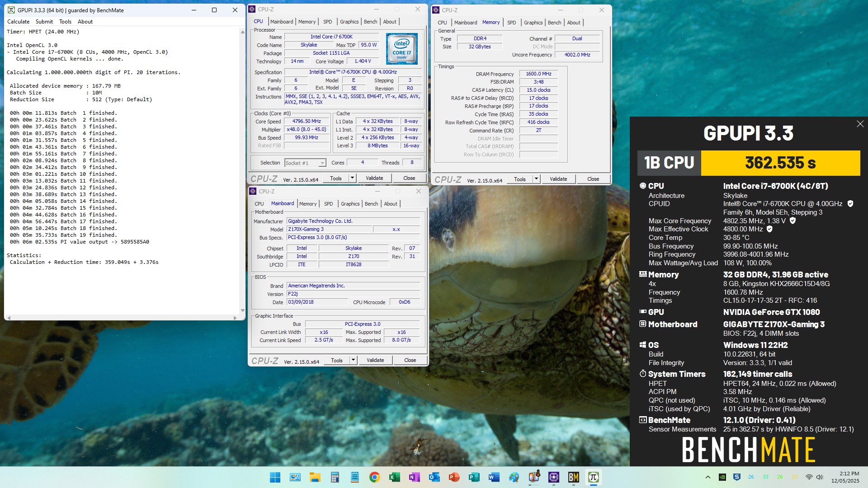This screenshot has width=868, height=488.
Task: Click the BIOS version F22j field
Action: pyautogui.click(x=353, y=294)
